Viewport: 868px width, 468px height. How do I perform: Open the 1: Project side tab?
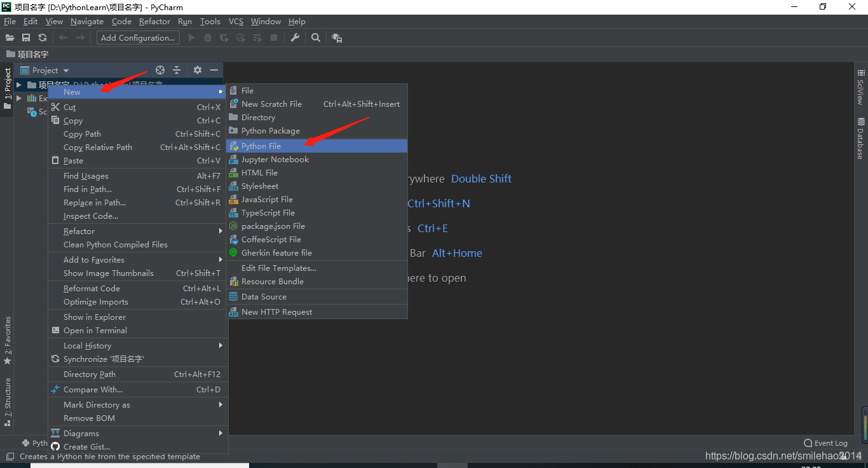pyautogui.click(x=8, y=89)
